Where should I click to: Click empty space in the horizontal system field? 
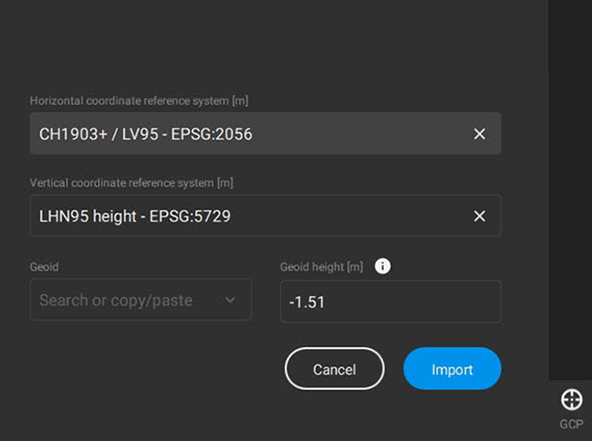[359, 134]
